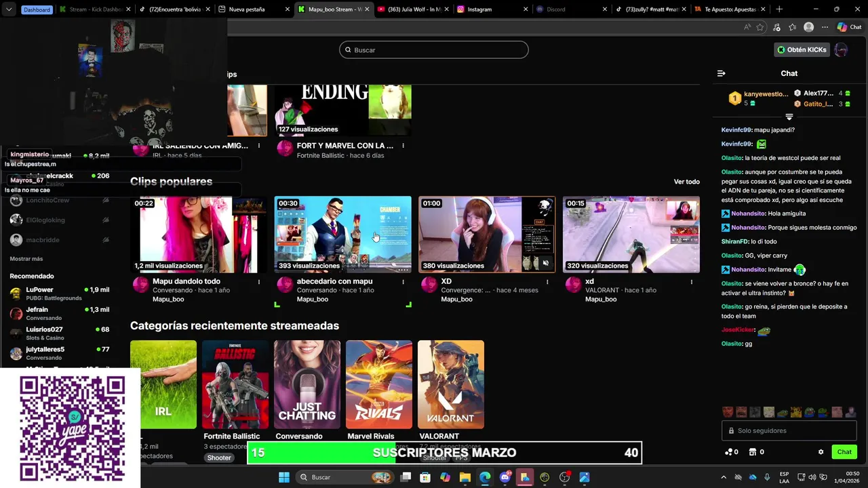The height and width of the screenshot is (488, 868).
Task: Open options menu for 'XD' Convergence clip
Action: coord(547,282)
